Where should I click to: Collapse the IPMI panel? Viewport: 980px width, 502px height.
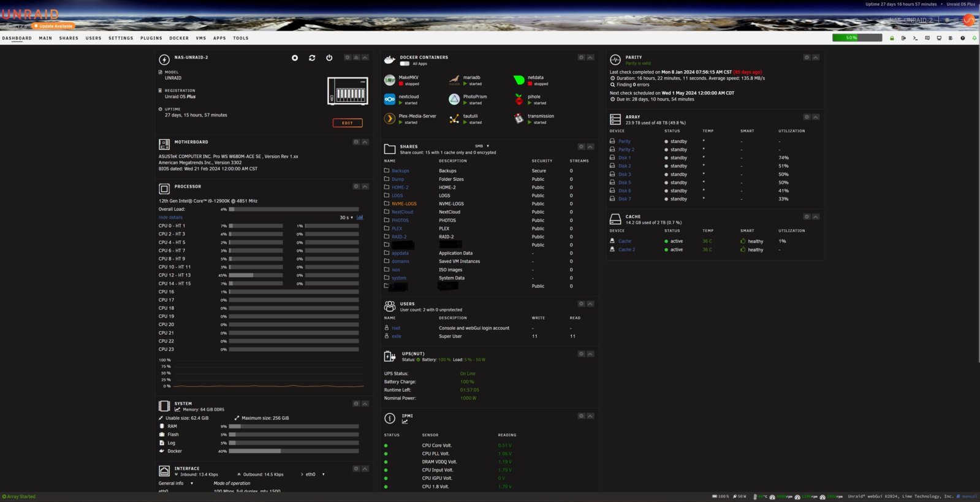tap(590, 416)
